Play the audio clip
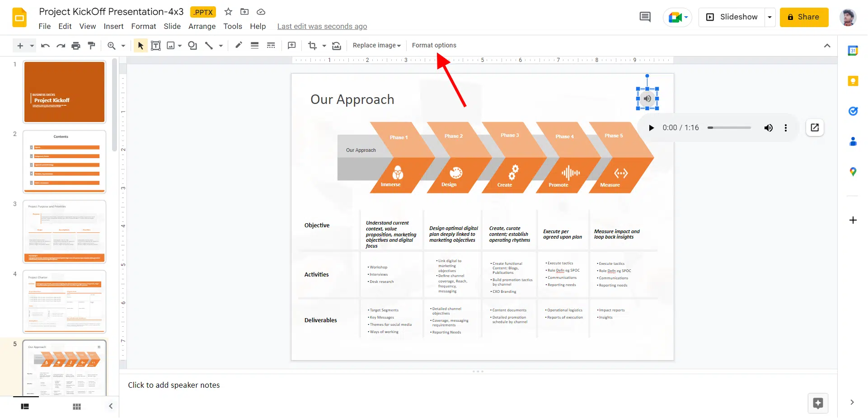Viewport: 868px width, 418px height. pos(651,128)
